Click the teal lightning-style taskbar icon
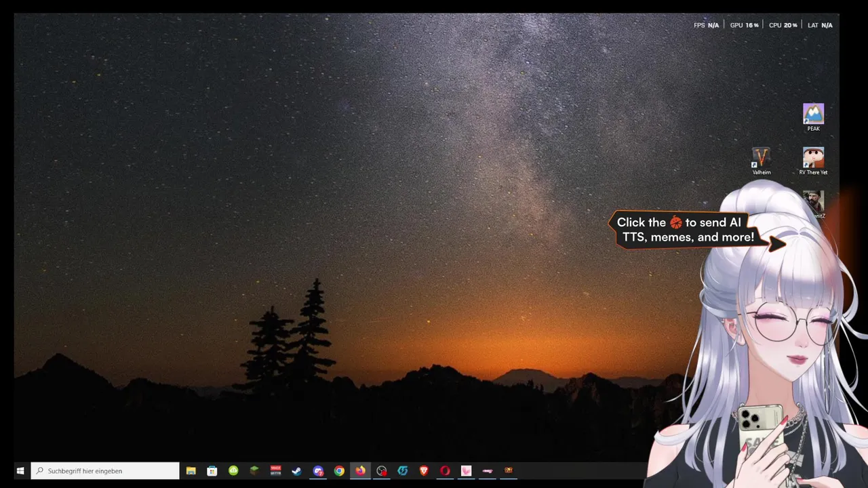868x488 pixels. coord(403,470)
